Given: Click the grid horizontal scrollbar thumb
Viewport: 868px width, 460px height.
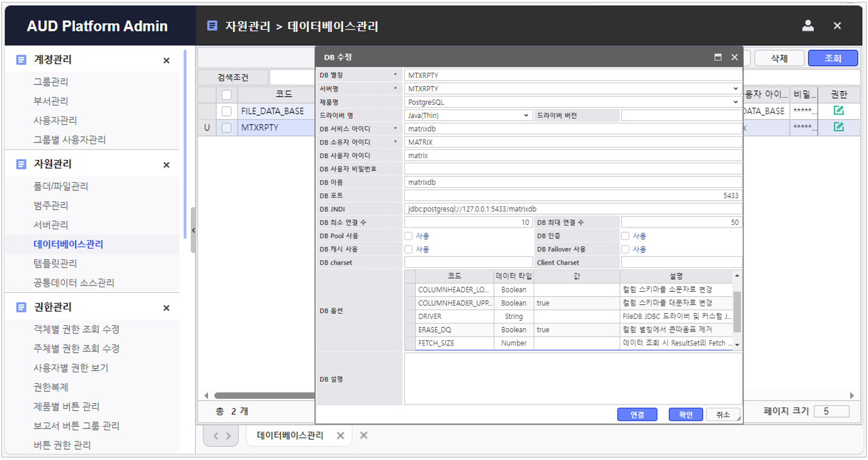Looking at the screenshot, I should 265,396.
